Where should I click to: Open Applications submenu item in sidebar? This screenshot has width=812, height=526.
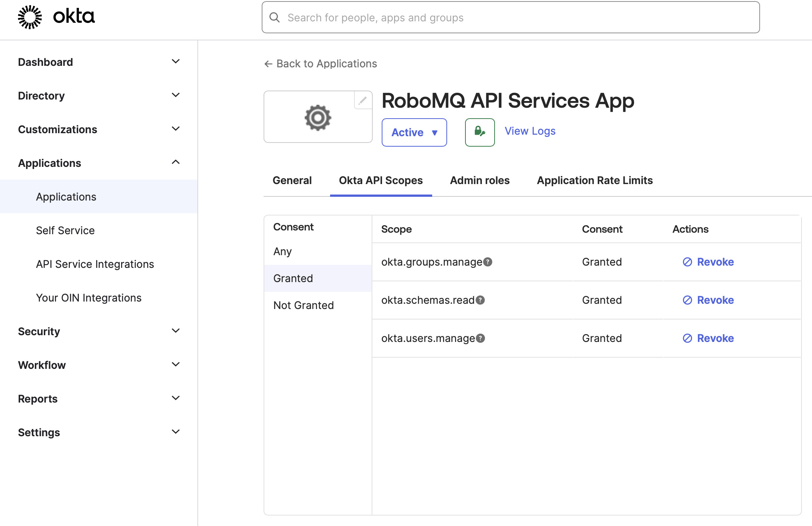(99, 196)
